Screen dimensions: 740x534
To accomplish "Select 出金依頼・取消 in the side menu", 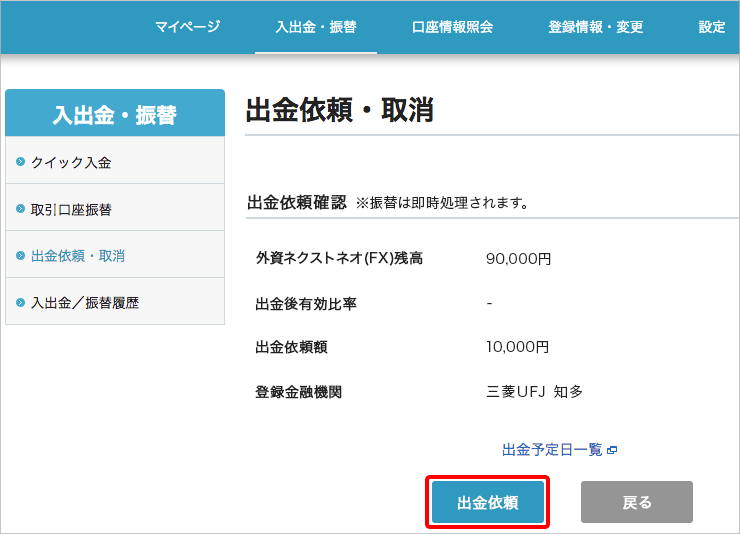I will 78,256.
